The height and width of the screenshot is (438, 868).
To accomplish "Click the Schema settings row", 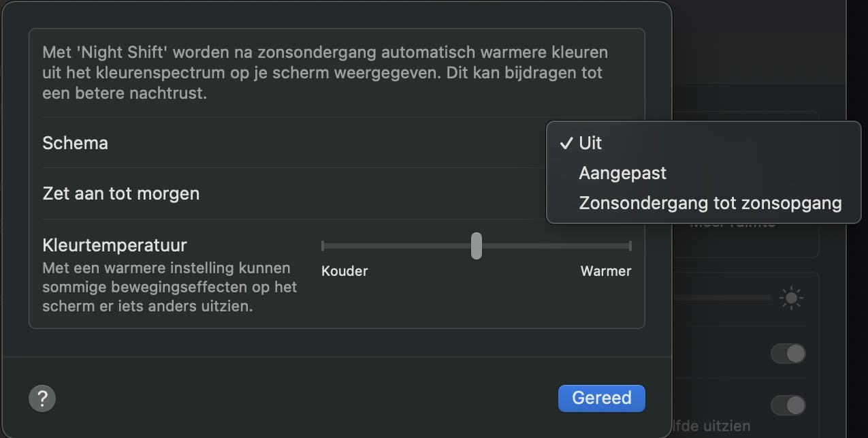I will [75, 143].
